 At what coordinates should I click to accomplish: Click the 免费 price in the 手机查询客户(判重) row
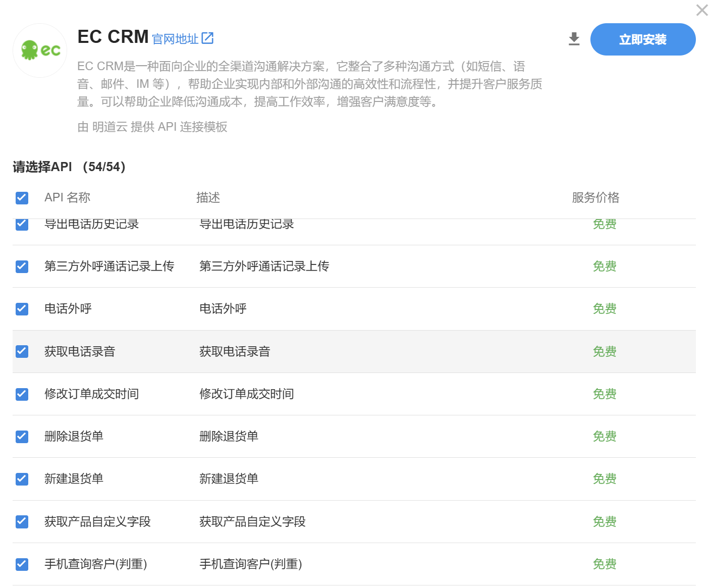pos(605,564)
